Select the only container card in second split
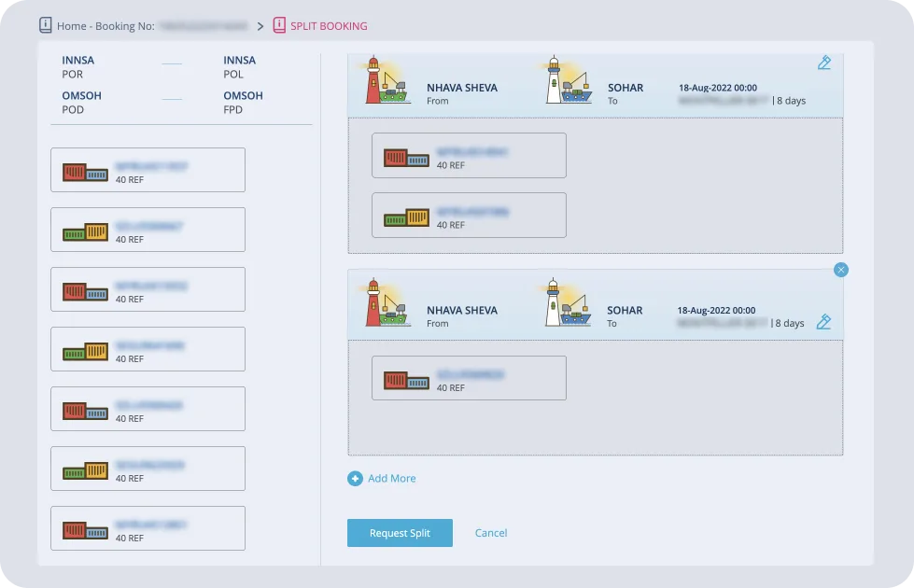914x588 pixels. pos(469,378)
